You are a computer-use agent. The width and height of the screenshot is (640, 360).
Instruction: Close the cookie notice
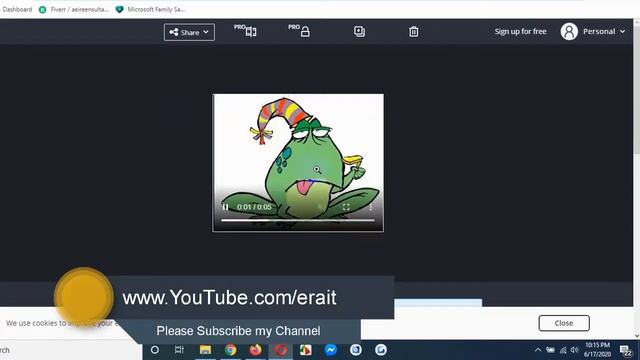coord(564,323)
